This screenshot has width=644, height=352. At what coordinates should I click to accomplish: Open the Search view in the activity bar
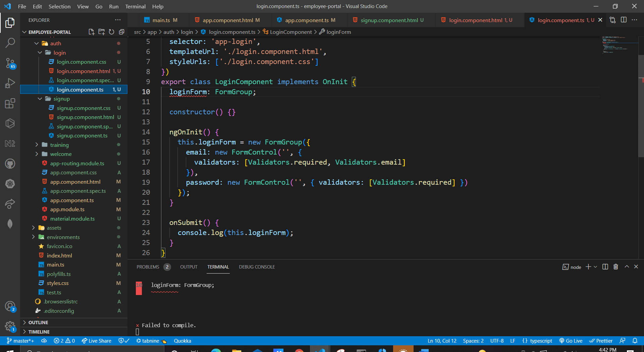pos(10,43)
